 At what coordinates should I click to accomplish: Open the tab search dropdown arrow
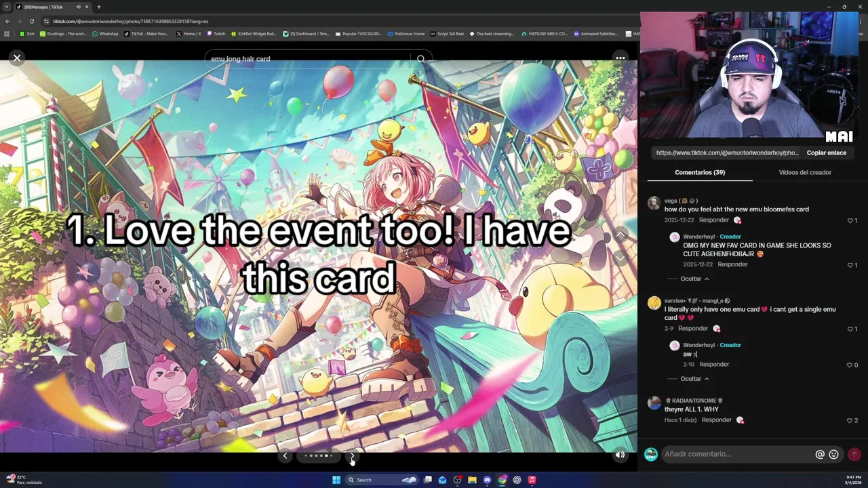click(7, 7)
